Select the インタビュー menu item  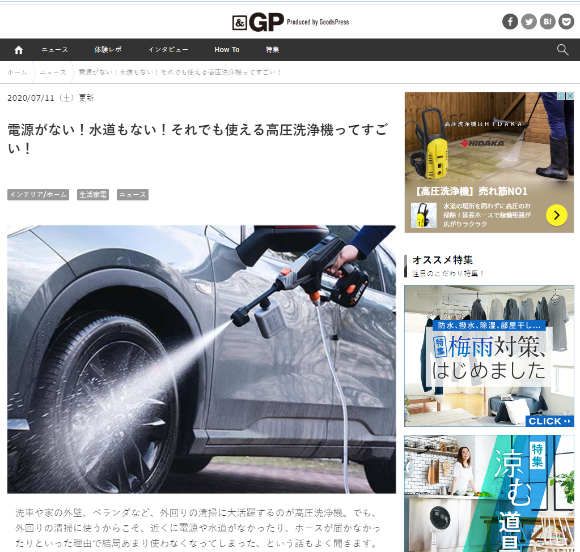(x=168, y=50)
